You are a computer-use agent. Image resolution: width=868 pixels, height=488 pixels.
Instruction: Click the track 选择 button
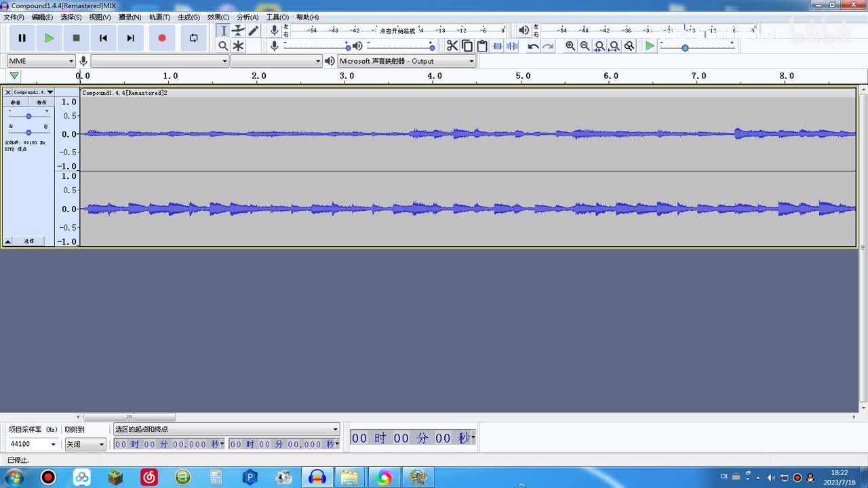pos(29,241)
